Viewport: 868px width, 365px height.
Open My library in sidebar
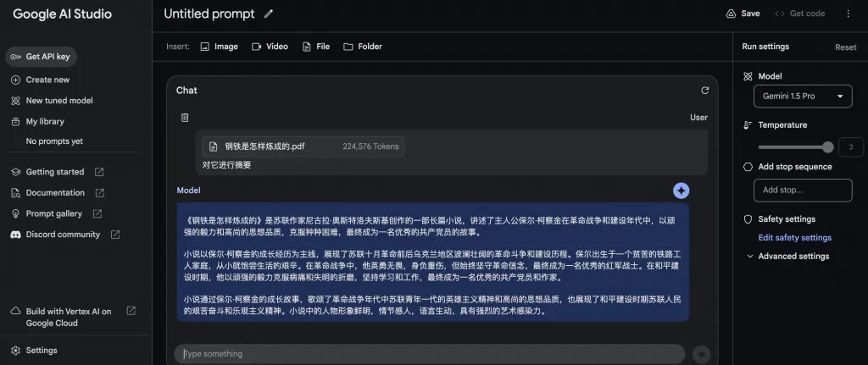click(45, 121)
